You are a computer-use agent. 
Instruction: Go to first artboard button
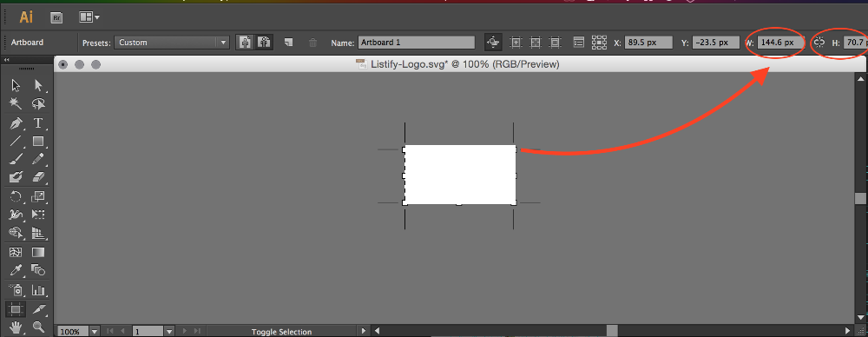(x=110, y=332)
